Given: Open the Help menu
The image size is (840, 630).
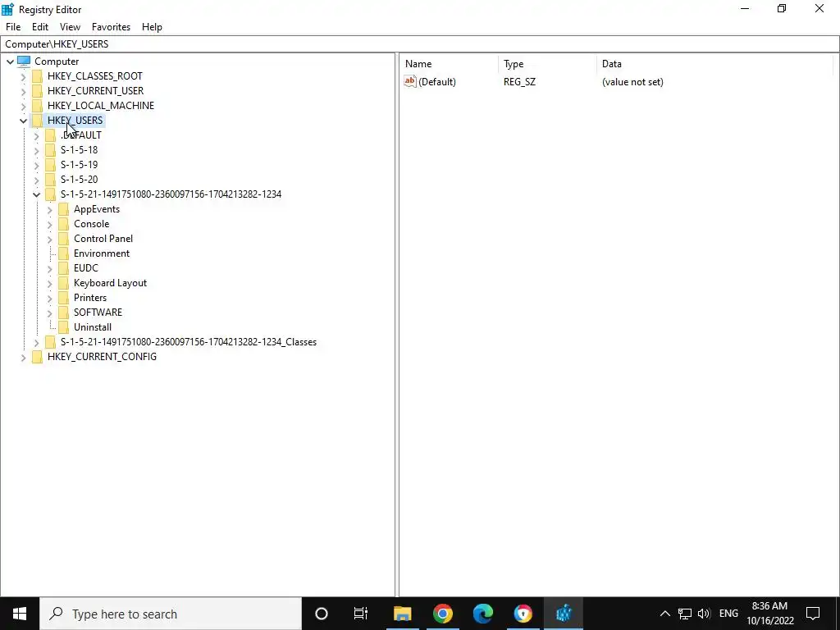Looking at the screenshot, I should pos(152,27).
